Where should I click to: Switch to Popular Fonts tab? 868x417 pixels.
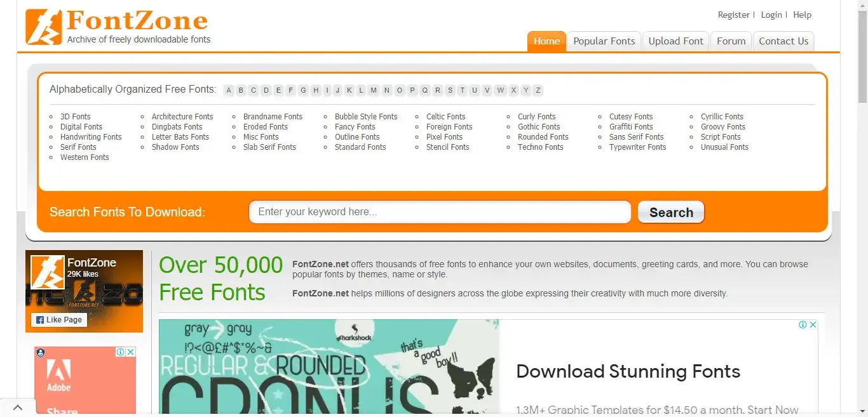[604, 41]
